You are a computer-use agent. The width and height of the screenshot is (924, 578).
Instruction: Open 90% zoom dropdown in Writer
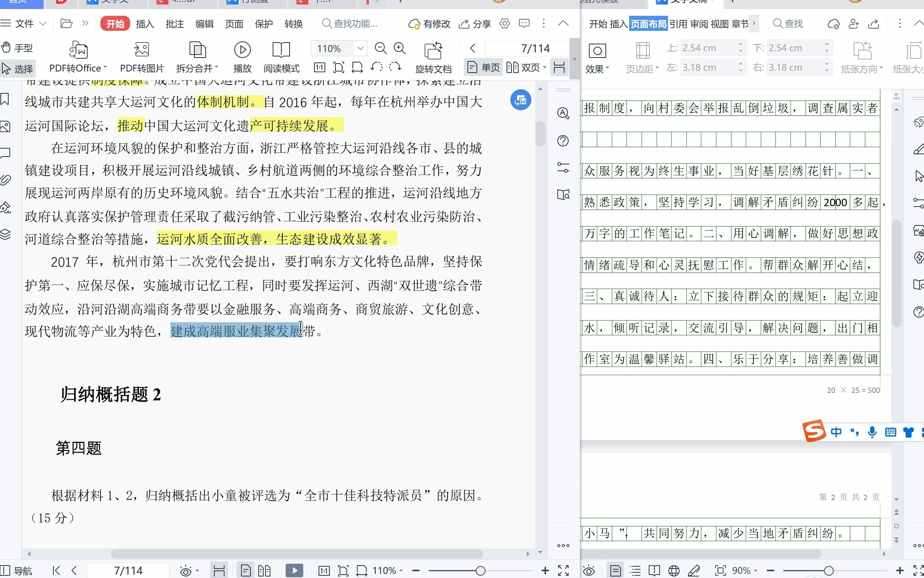(x=745, y=571)
